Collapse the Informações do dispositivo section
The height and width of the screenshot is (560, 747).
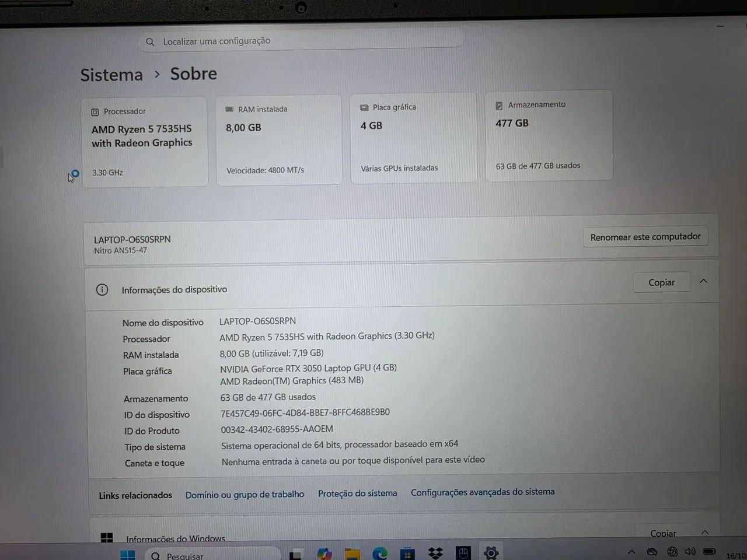[704, 281]
